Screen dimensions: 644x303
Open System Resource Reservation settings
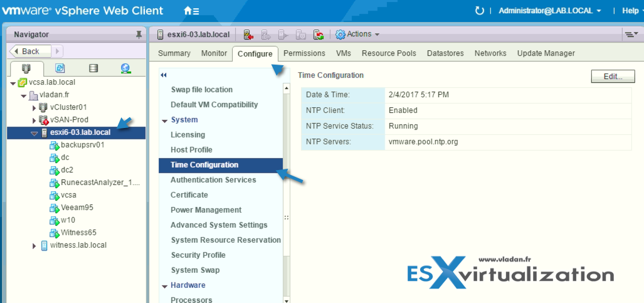226,240
